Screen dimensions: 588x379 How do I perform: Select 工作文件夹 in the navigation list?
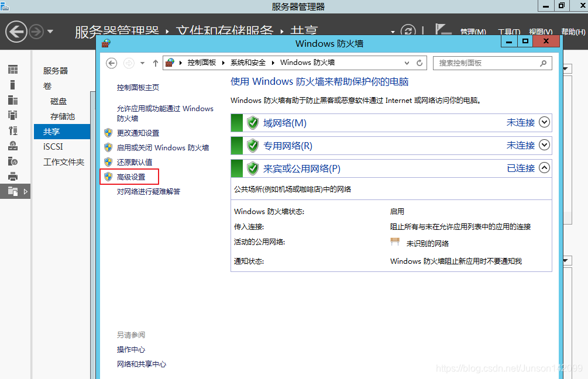64,162
